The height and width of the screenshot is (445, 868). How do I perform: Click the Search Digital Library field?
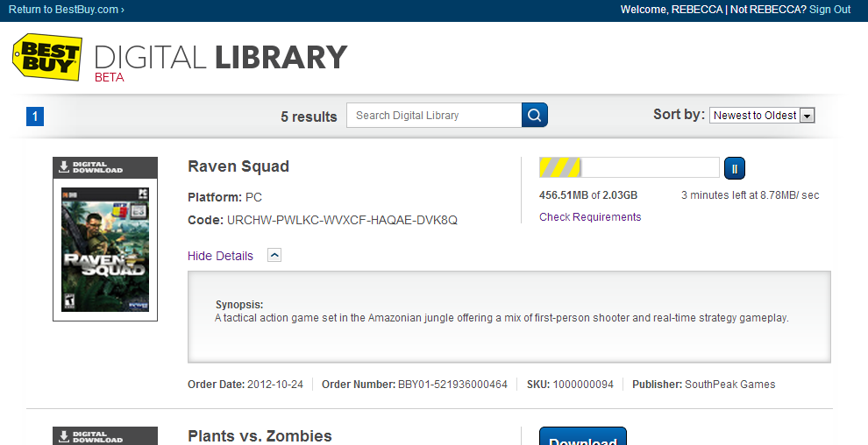pyautogui.click(x=434, y=115)
